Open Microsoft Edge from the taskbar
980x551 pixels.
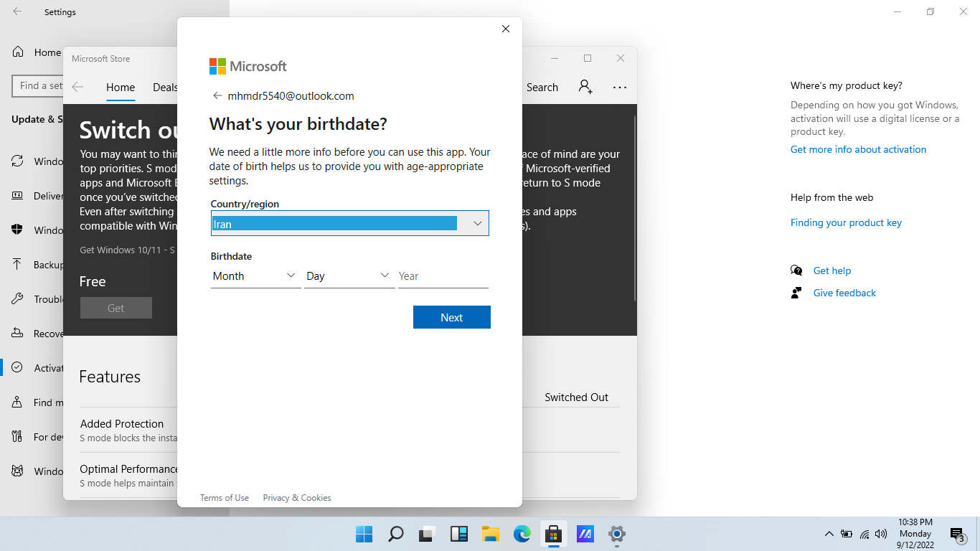[x=522, y=534]
